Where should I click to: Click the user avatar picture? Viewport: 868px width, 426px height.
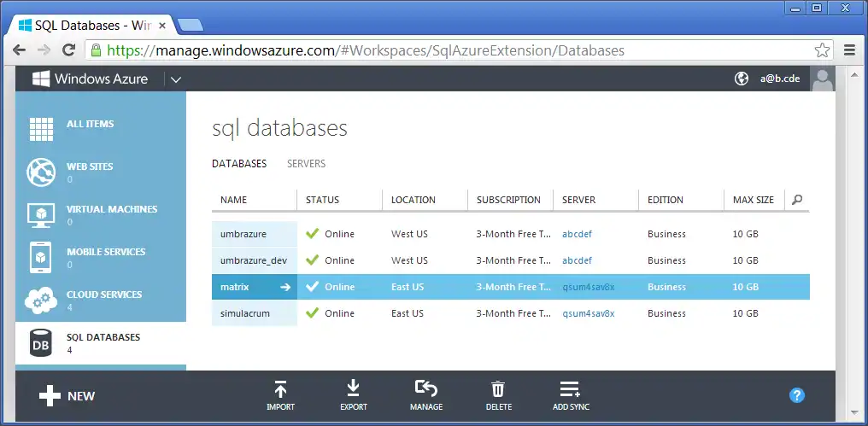(822, 79)
